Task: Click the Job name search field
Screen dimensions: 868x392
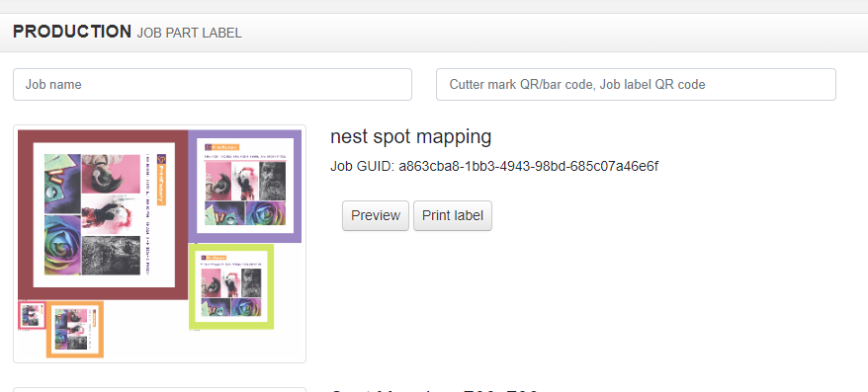Action: [212, 85]
